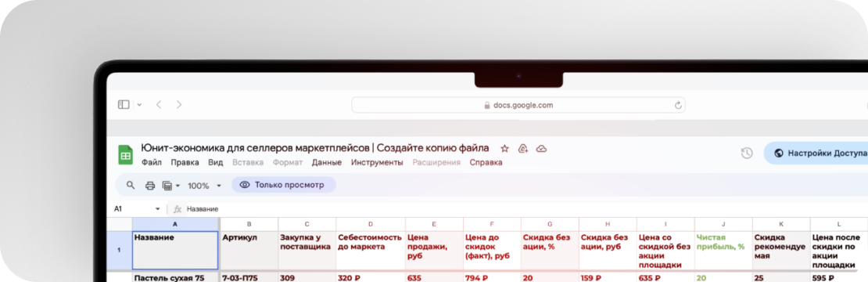This screenshot has height=282, width=868.
Task: Go forward with the browser forward arrow
Action: (179, 104)
